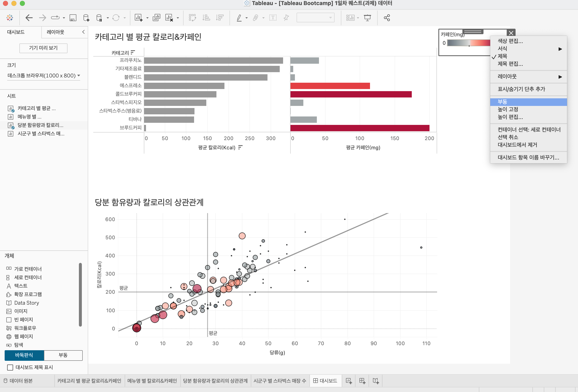Click the add new data source icon
The image size is (578, 392).
86,18
